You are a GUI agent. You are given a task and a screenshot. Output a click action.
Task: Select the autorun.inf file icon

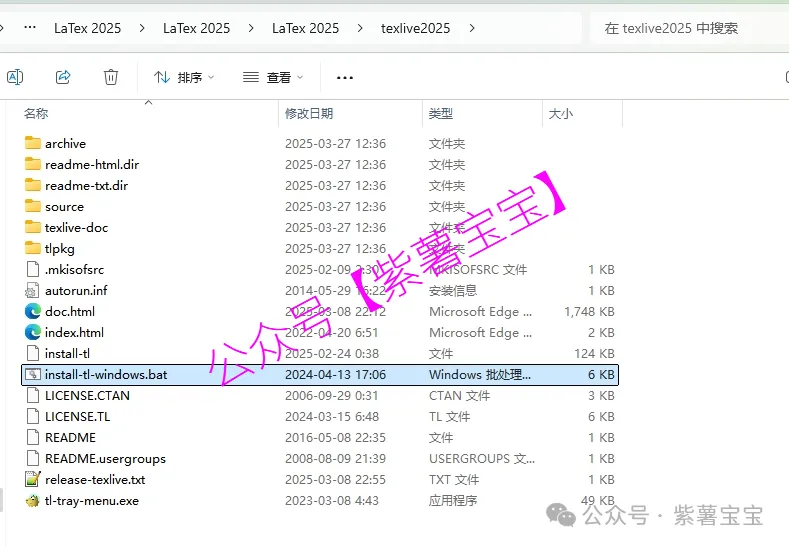[x=33, y=290]
